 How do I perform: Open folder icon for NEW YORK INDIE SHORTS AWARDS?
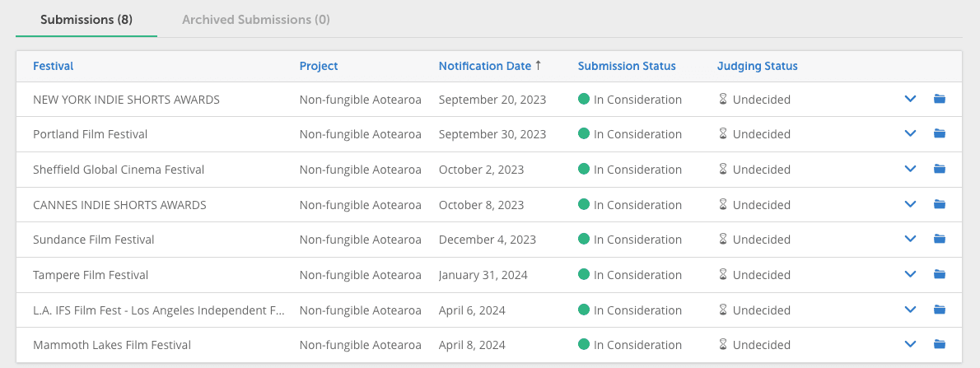pos(940,100)
